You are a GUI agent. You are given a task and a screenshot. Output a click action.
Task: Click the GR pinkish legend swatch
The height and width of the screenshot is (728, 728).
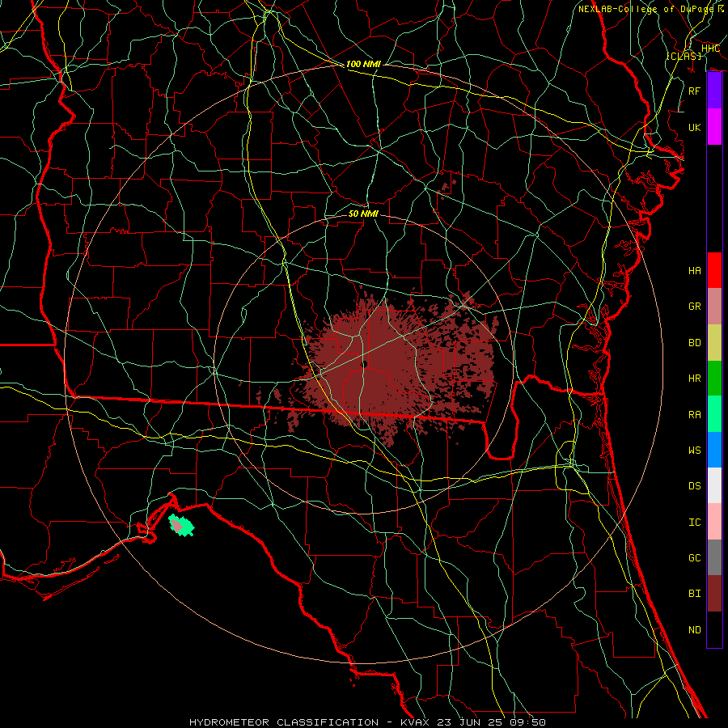[714, 306]
